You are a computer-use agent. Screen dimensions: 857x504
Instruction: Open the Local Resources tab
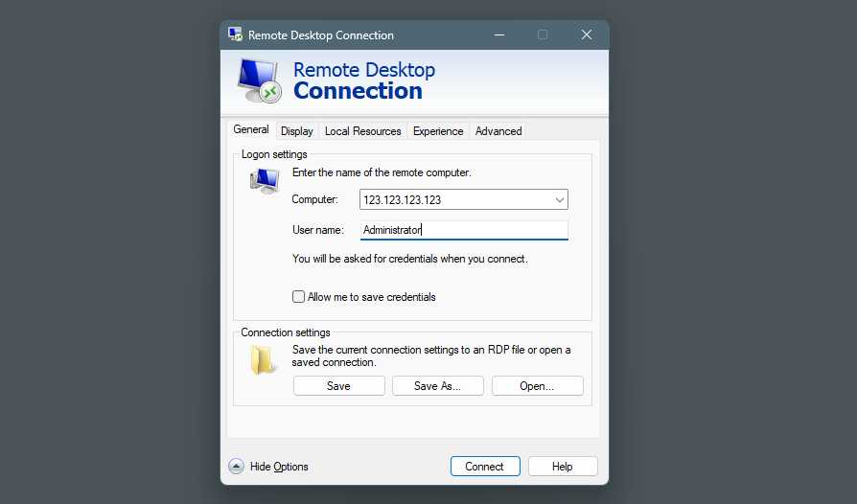click(362, 131)
